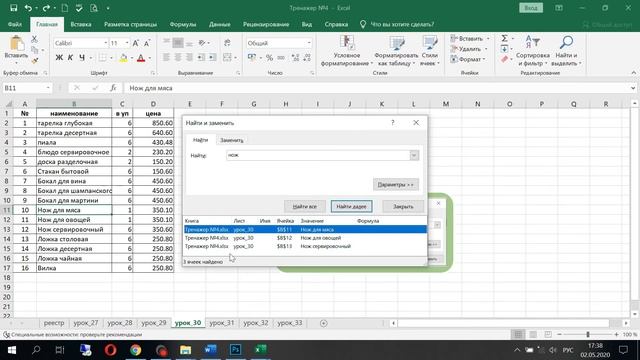This screenshot has height=360, width=640.
Task: Center text horizontally in cell
Action: coord(178,58)
